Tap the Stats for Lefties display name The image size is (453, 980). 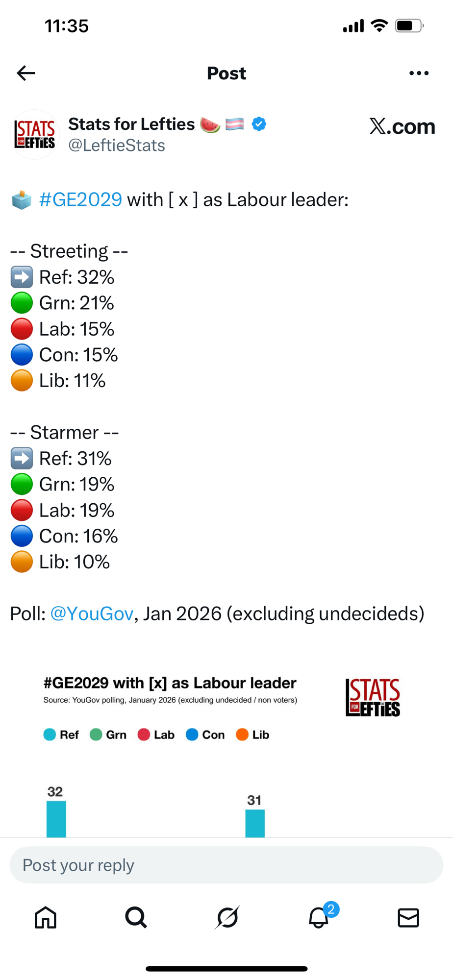131,124
